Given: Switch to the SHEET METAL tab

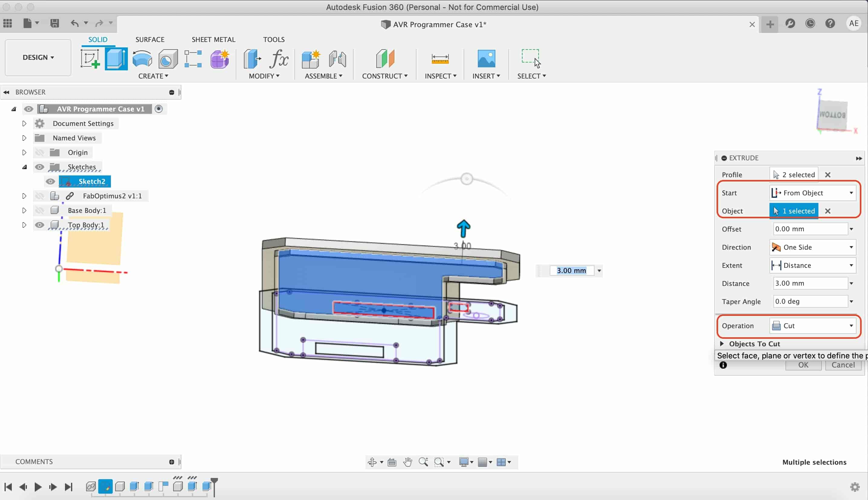Looking at the screenshot, I should coord(213,40).
